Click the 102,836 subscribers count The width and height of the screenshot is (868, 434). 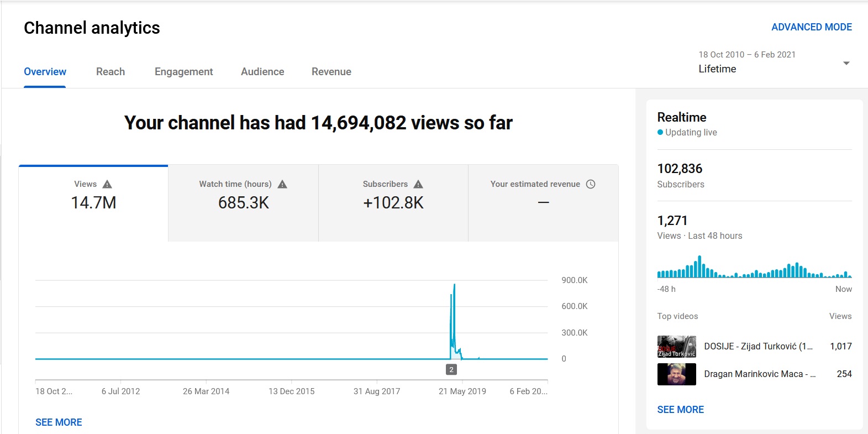pos(680,169)
